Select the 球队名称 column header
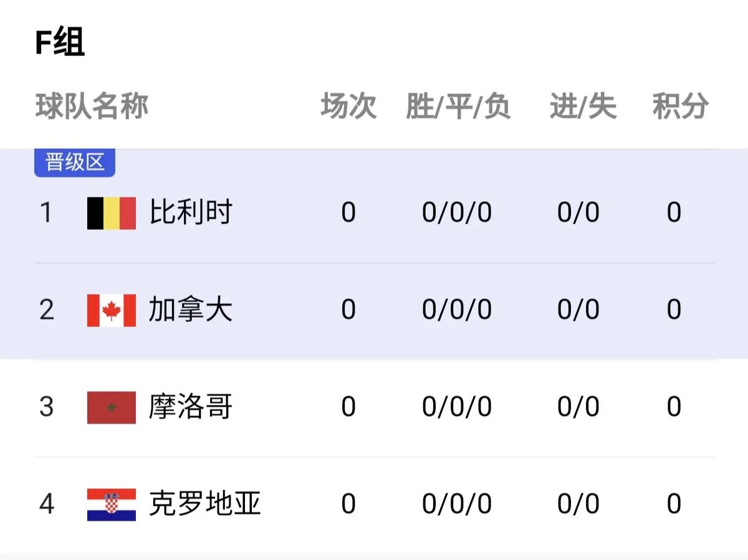Image resolution: width=748 pixels, height=560 pixels. (x=93, y=106)
